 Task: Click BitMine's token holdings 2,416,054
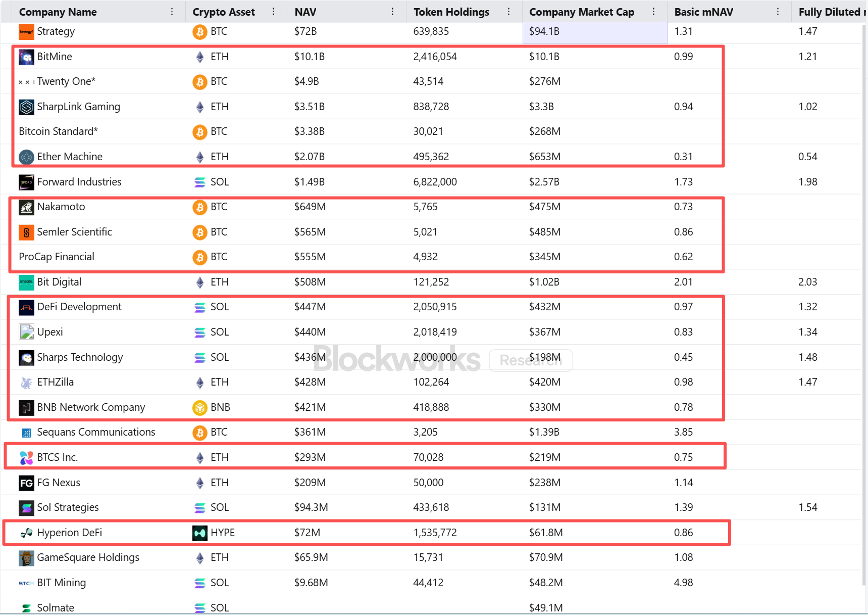pyautogui.click(x=435, y=57)
